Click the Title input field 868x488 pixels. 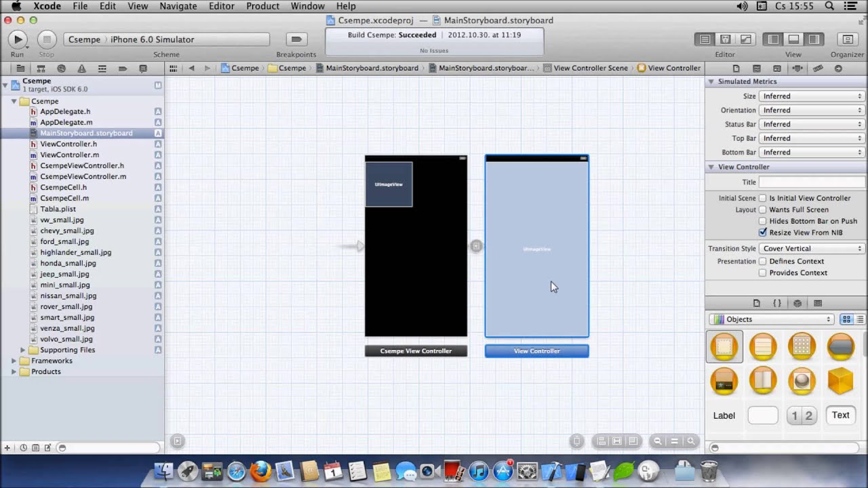tap(811, 182)
